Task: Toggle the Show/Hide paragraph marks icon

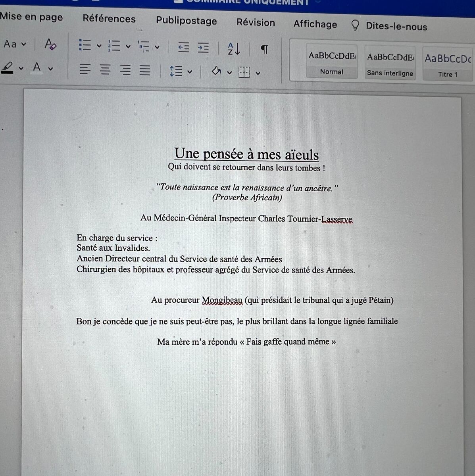Action: (264, 49)
